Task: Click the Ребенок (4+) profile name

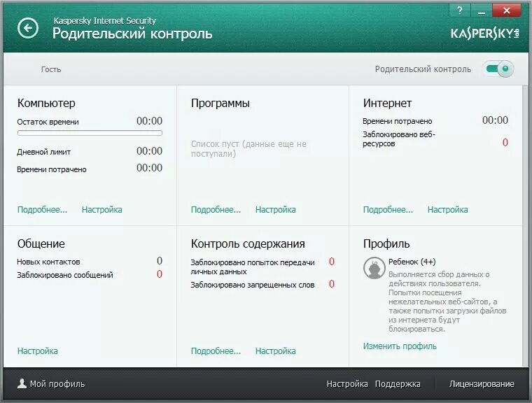Action: pos(412,262)
